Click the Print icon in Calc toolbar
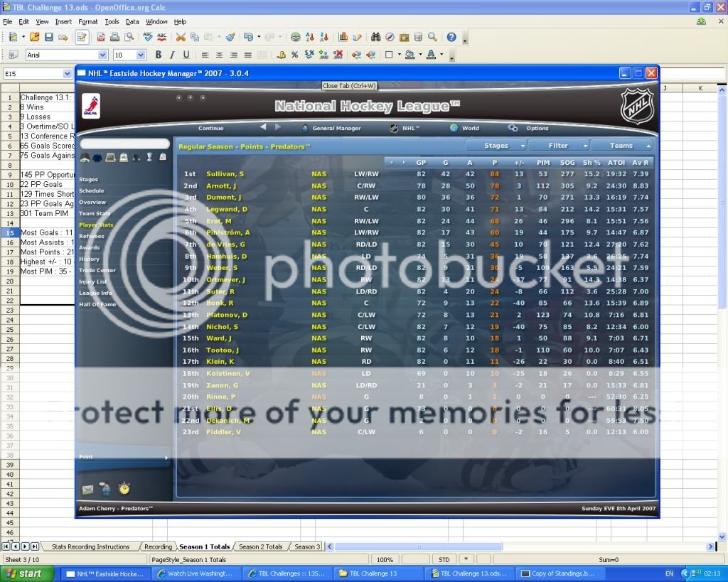Image resolution: width=728 pixels, height=582 pixels. coord(114,37)
